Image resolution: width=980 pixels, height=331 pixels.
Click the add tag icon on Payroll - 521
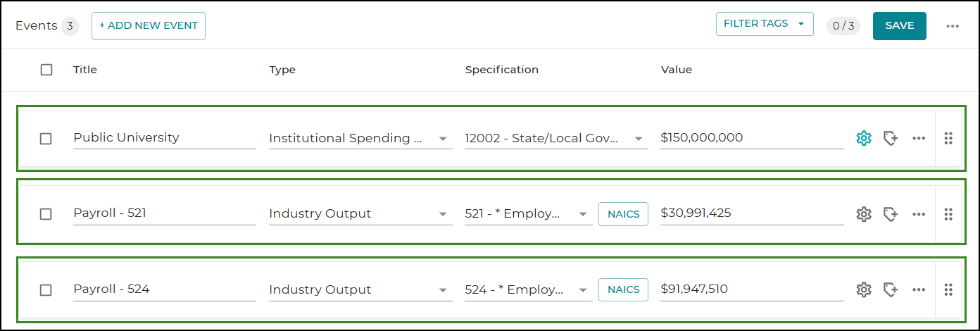click(x=891, y=214)
